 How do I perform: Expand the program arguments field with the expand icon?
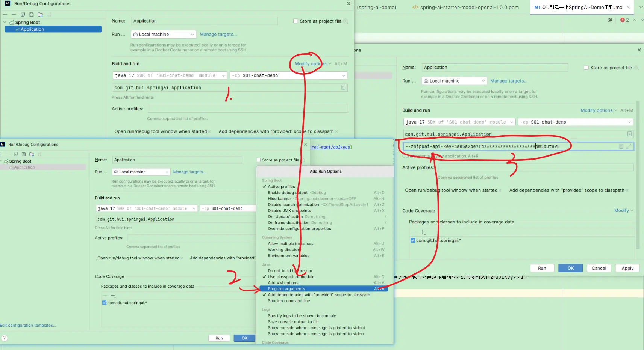coord(629,146)
